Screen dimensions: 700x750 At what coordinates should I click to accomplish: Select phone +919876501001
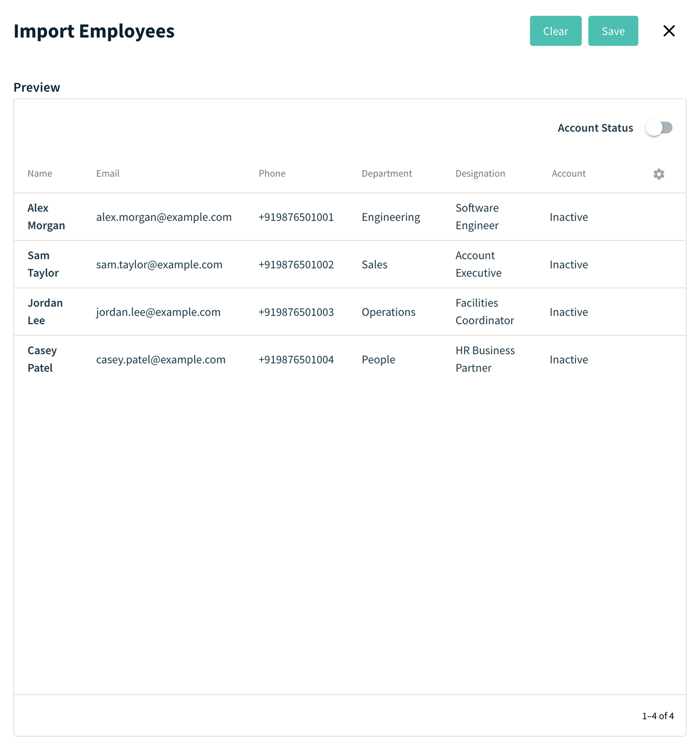click(296, 217)
